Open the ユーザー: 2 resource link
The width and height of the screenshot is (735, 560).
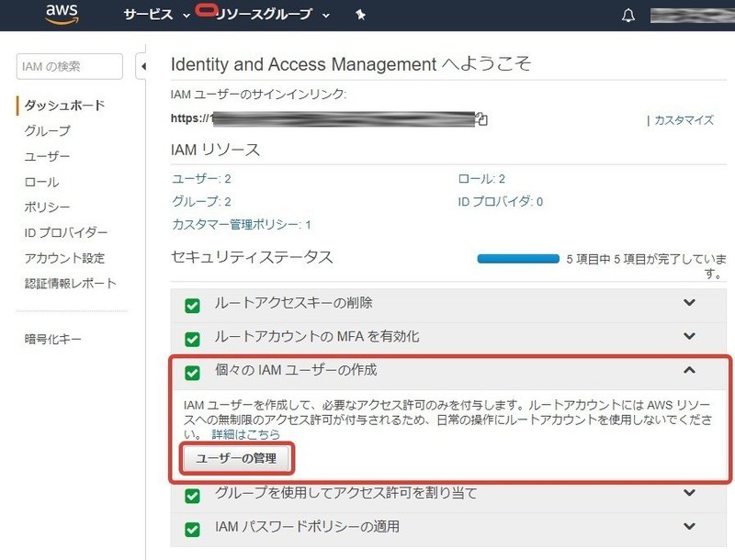201,179
